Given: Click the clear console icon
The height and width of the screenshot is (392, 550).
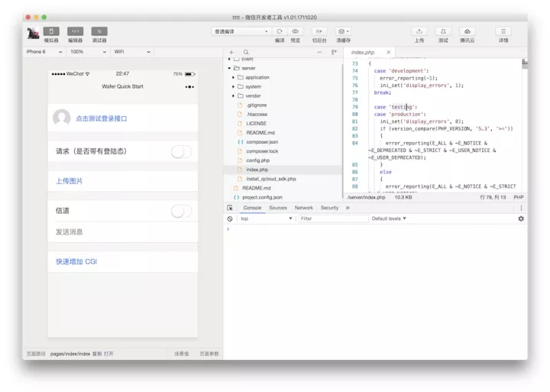Looking at the screenshot, I should point(230,219).
